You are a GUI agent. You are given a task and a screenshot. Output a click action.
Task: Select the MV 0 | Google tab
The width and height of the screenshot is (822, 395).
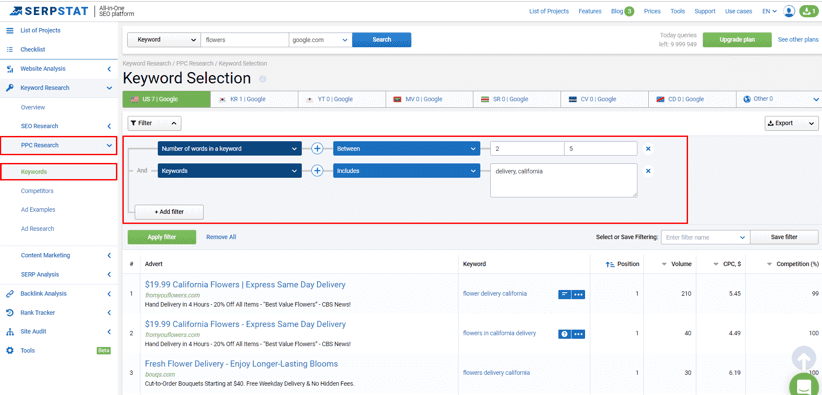tap(429, 99)
